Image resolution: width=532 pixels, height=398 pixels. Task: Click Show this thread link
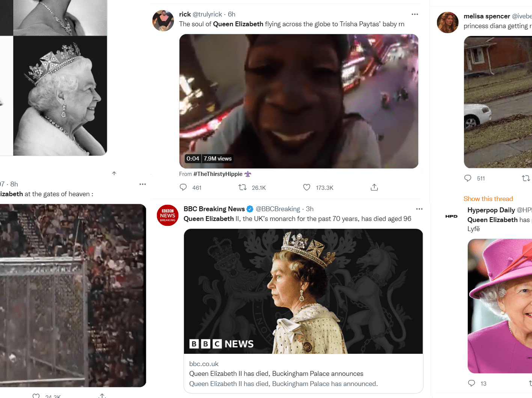pos(488,199)
